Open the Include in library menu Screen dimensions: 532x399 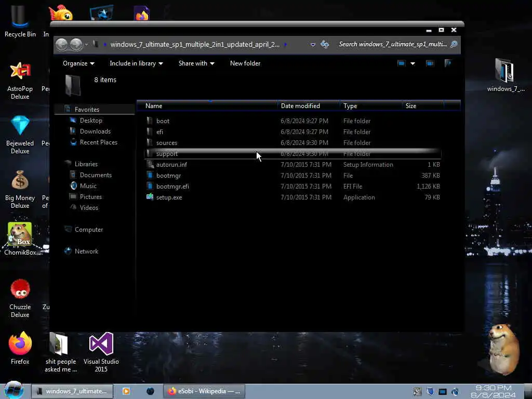coord(136,63)
